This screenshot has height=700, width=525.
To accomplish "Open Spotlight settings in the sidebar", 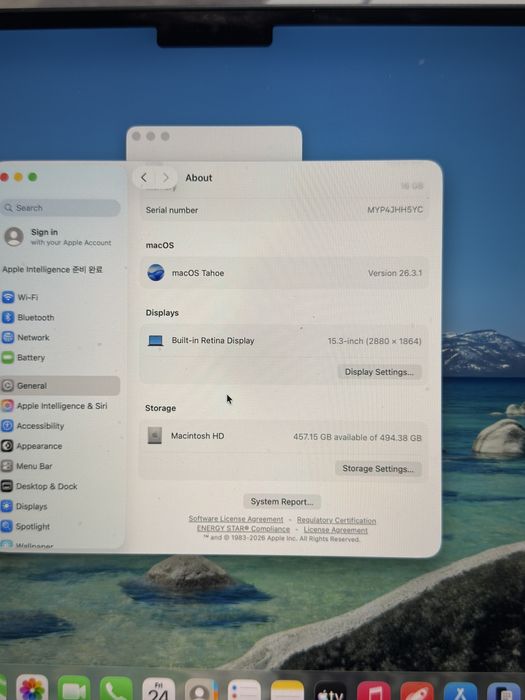I will pyautogui.click(x=26, y=526).
